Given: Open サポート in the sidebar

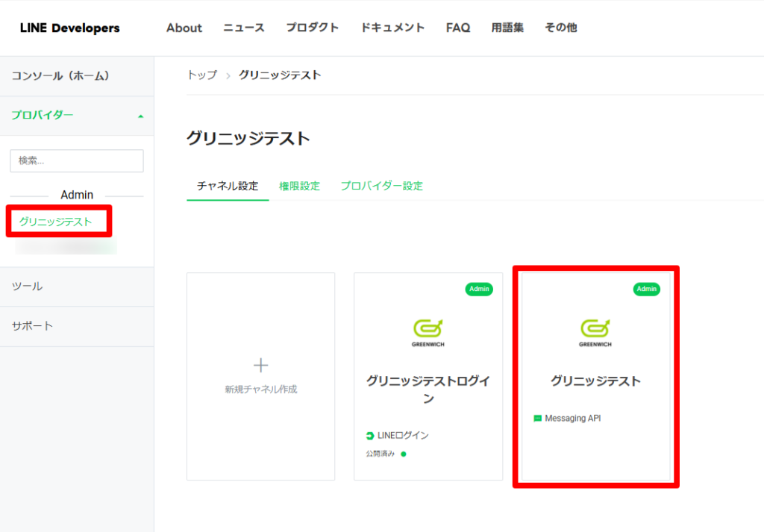Looking at the screenshot, I should coord(77,326).
